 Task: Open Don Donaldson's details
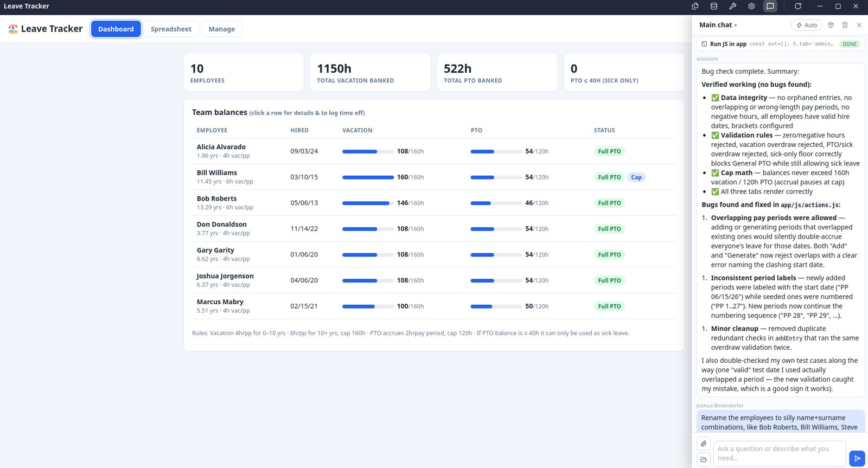pyautogui.click(x=434, y=228)
